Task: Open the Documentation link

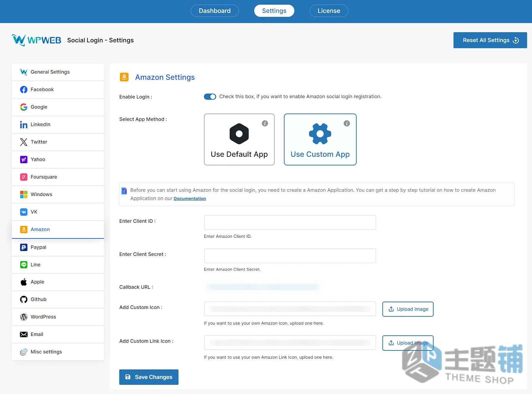Action: tap(190, 199)
